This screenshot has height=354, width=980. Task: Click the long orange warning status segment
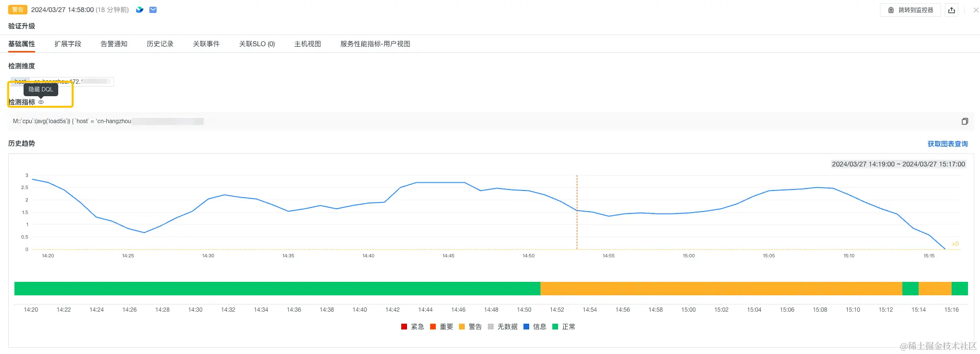coord(721,289)
